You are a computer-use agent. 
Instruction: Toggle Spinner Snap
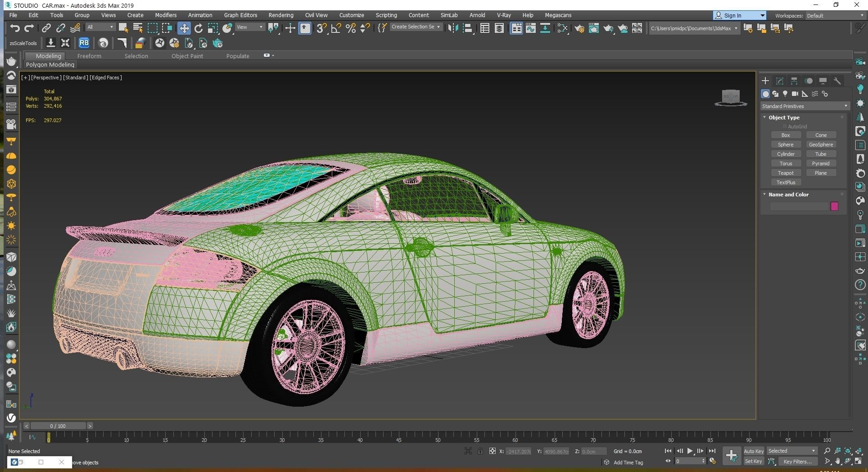365,28
